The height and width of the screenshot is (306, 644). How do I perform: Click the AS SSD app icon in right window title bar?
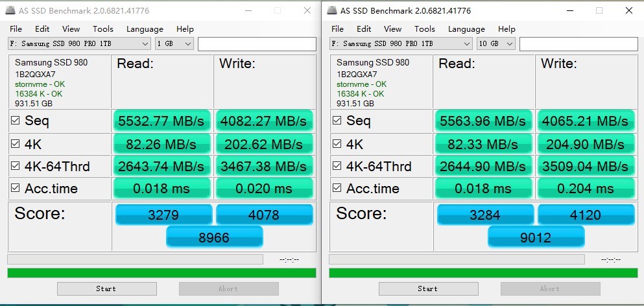pyautogui.click(x=332, y=10)
